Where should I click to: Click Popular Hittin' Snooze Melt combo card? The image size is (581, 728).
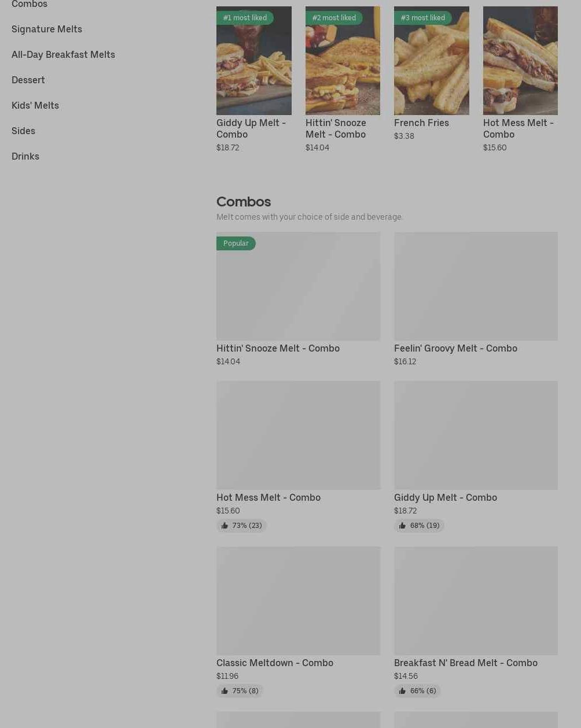click(x=298, y=286)
